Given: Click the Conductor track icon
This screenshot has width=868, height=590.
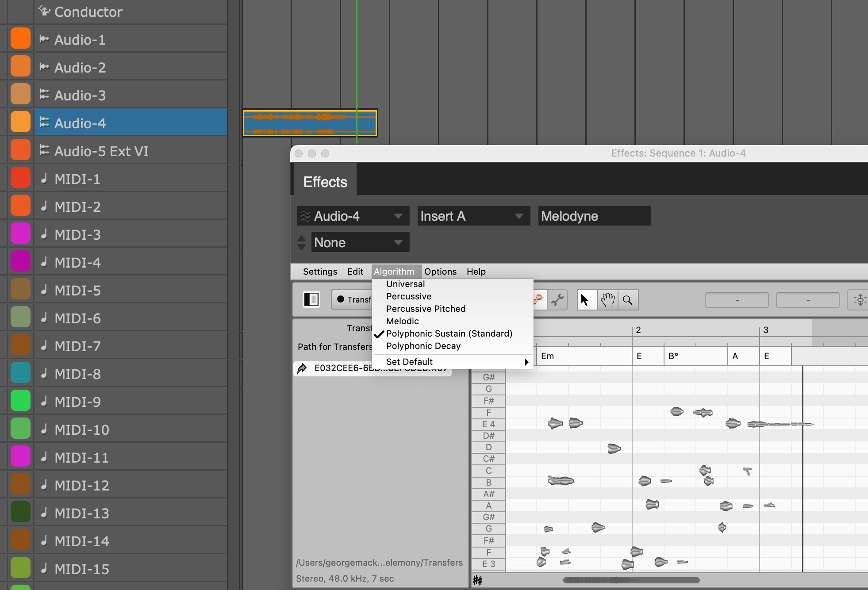Looking at the screenshot, I should pos(44,10).
